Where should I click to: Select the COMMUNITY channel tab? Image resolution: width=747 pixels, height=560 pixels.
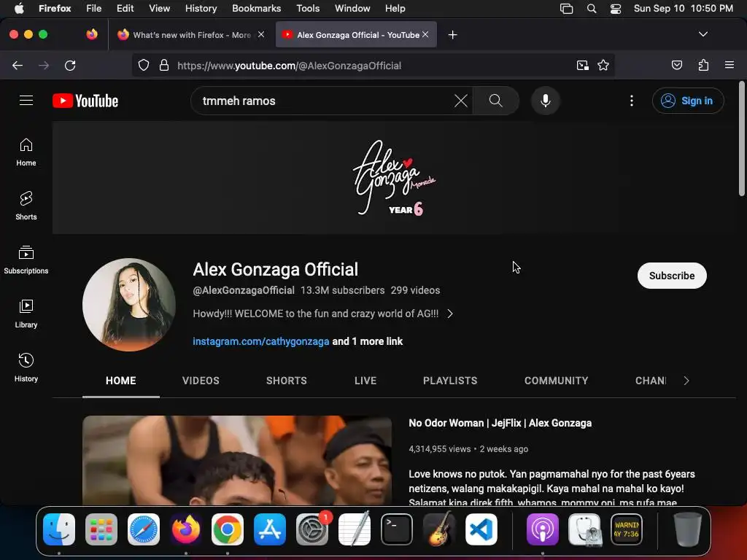[556, 381]
